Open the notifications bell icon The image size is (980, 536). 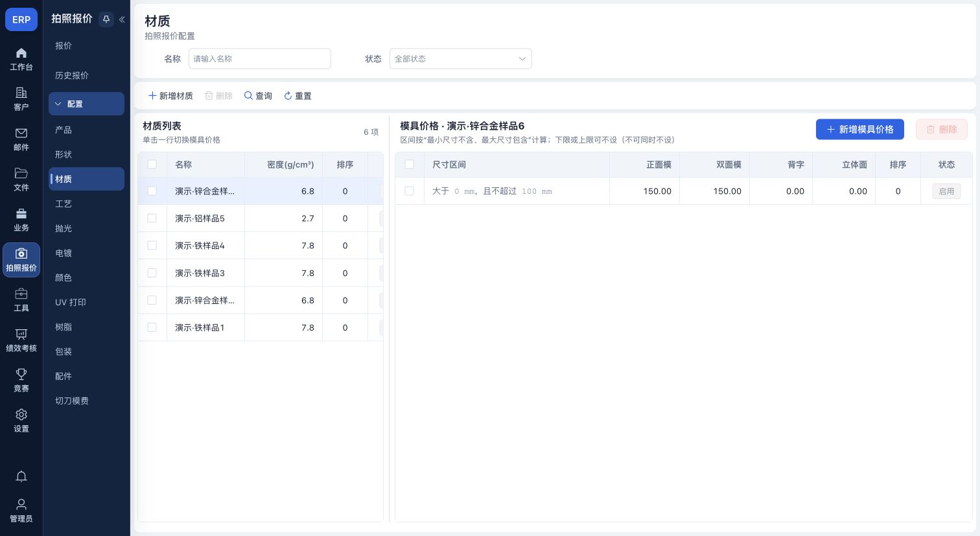point(21,476)
